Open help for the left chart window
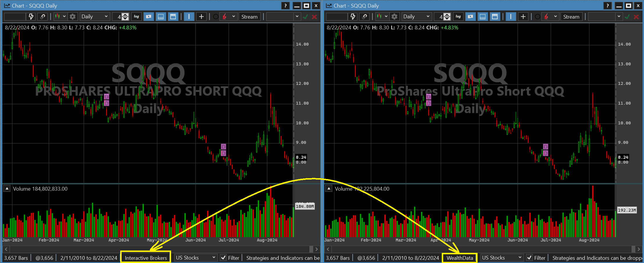This screenshot has height=263, width=644. click(285, 6)
